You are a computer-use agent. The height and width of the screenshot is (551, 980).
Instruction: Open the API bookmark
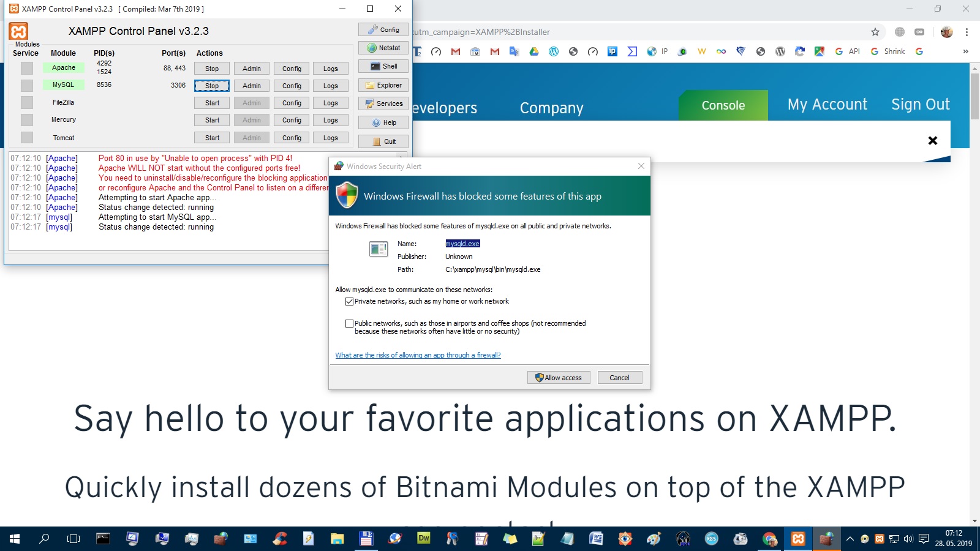click(848, 51)
